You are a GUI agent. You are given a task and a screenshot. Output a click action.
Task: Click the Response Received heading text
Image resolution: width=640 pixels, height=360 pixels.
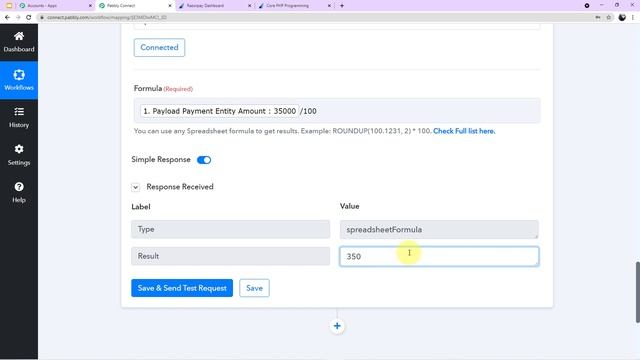[x=180, y=187]
